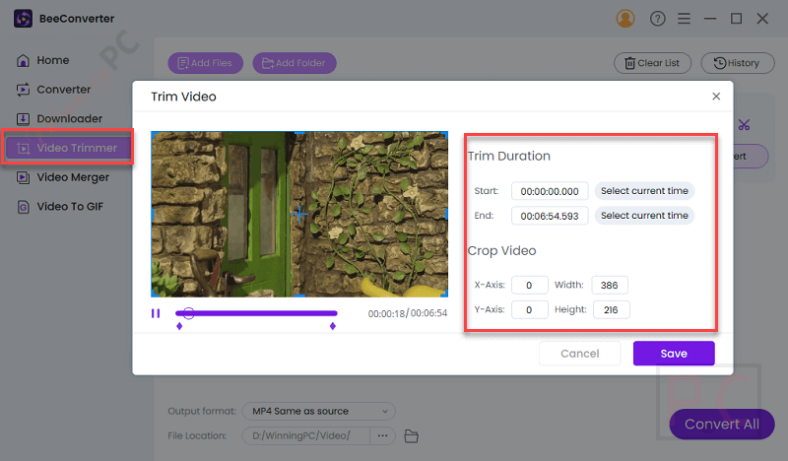Select current time for Start
This screenshot has width=788, height=461.
[644, 191]
